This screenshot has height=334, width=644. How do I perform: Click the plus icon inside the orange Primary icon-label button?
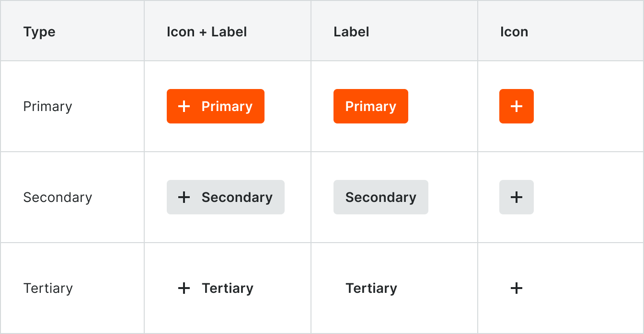[x=184, y=106]
